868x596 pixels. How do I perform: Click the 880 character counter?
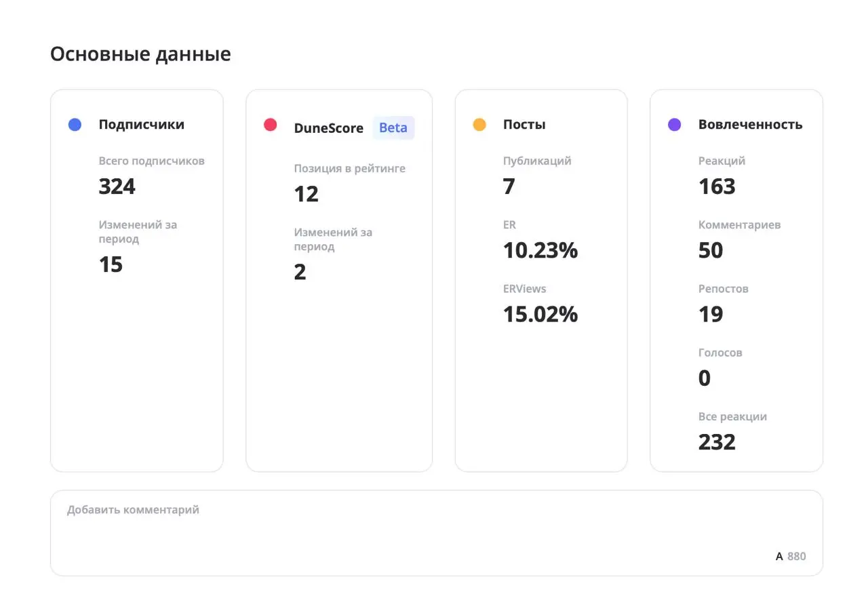pos(797,556)
